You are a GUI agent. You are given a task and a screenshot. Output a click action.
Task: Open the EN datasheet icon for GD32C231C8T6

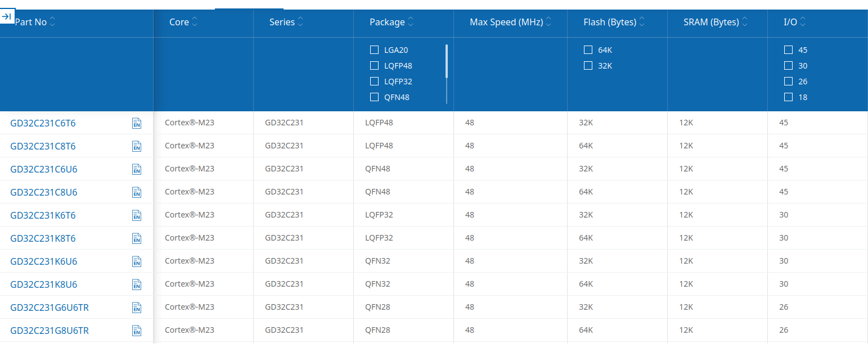(136, 146)
